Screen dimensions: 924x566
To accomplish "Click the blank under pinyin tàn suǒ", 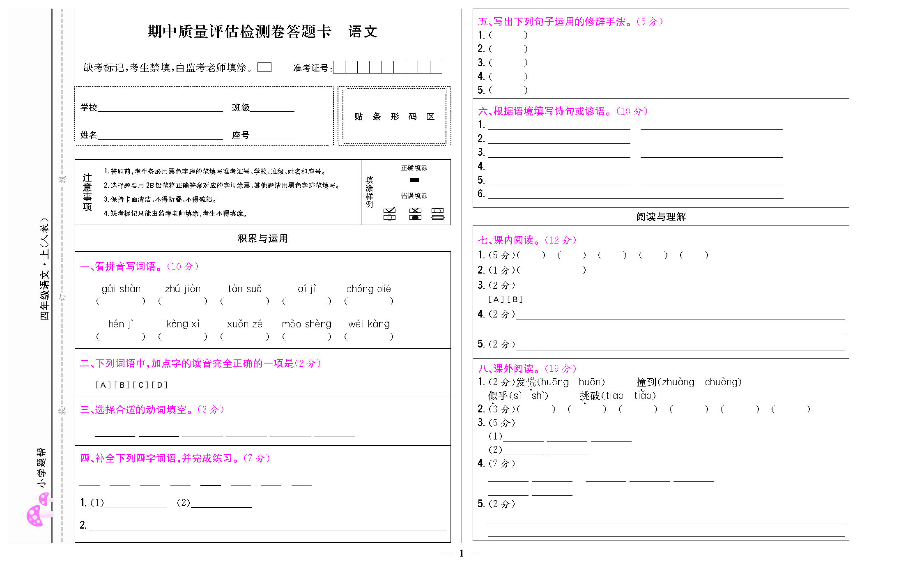I will point(245,301).
